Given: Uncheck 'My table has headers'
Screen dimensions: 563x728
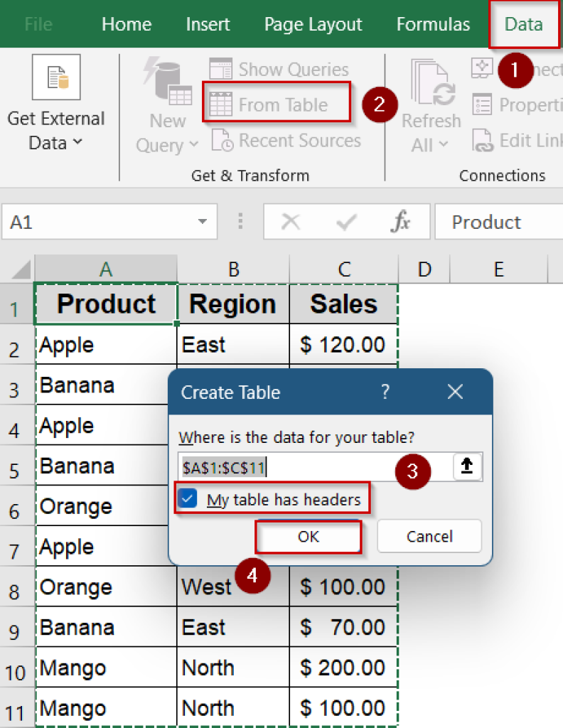Looking at the screenshot, I should (187, 499).
